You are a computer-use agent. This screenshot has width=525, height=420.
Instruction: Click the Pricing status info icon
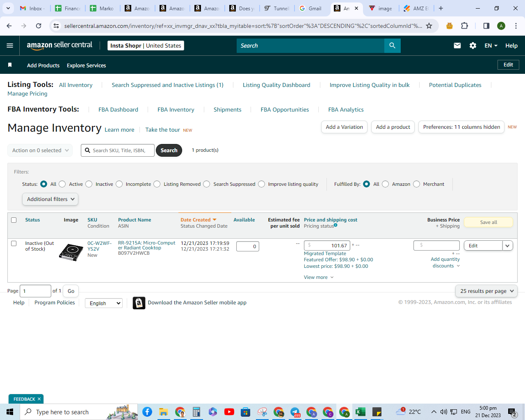click(x=336, y=225)
